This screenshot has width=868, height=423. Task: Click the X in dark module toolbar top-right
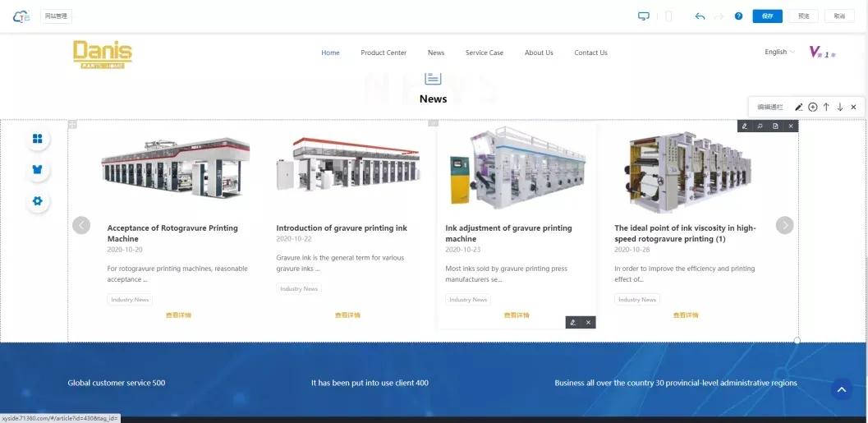tap(791, 126)
